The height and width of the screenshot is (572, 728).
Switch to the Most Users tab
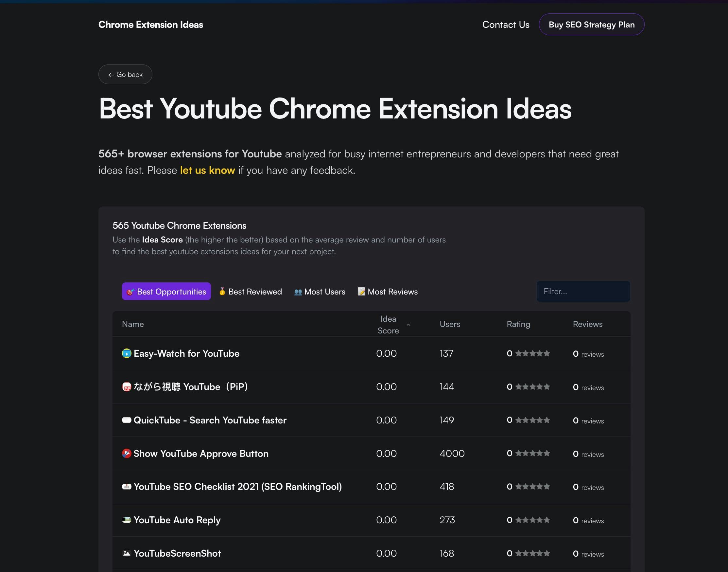(x=320, y=291)
